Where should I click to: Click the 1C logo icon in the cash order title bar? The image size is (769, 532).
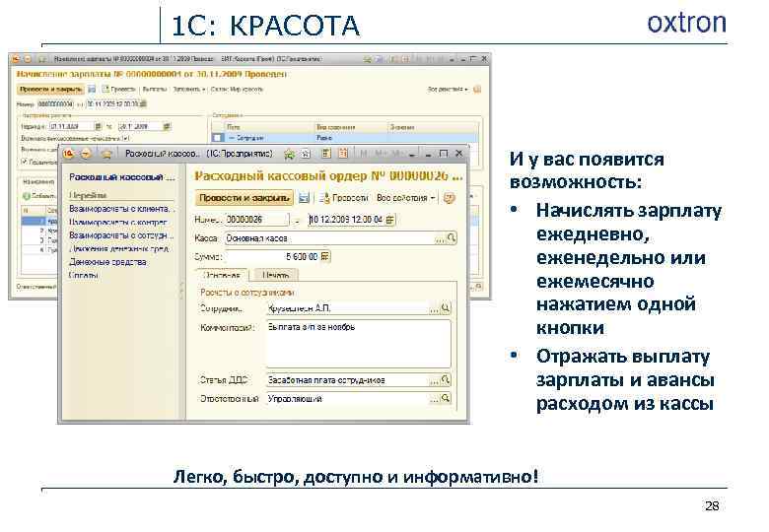coord(68,154)
